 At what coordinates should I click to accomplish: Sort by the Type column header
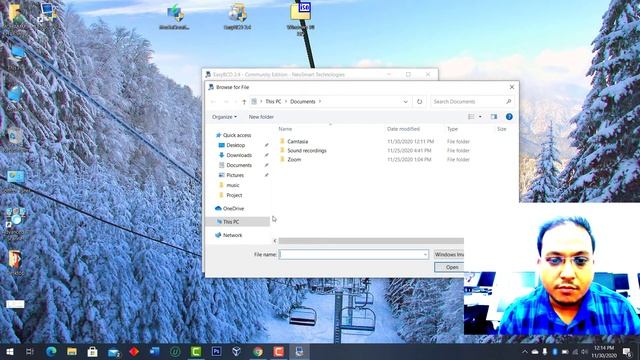coord(452,129)
